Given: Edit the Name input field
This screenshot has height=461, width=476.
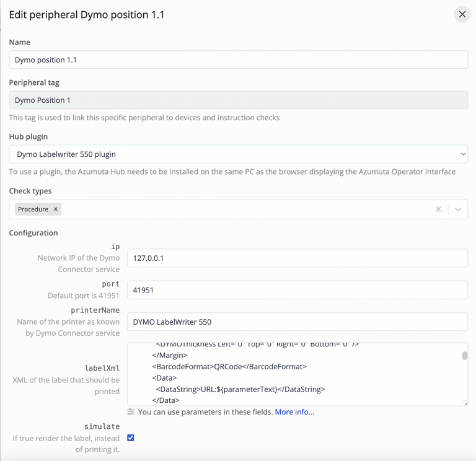Looking at the screenshot, I should coord(238,59).
